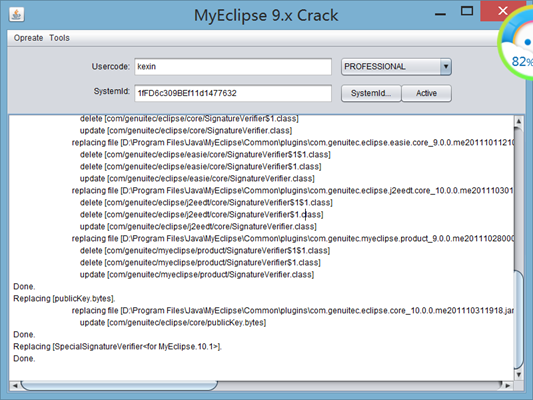Click 'update [com/genuitec/eclipse/j2eedt/core/SignatureVerifier.class]' line

[x=198, y=226]
